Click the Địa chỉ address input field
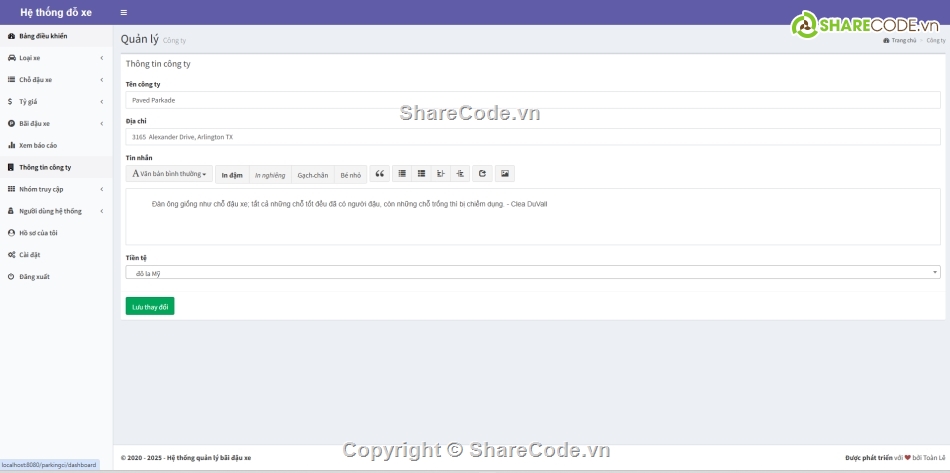This screenshot has width=950, height=473. tap(533, 137)
